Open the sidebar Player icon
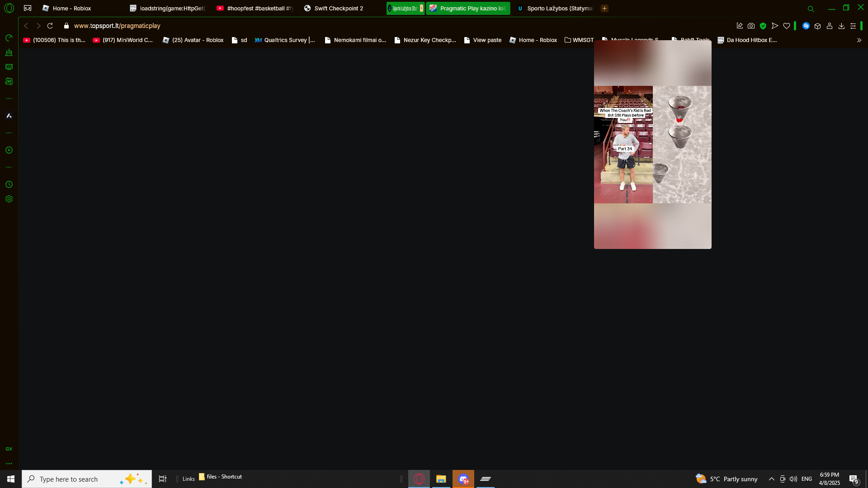The width and height of the screenshot is (868, 488). tap(9, 150)
